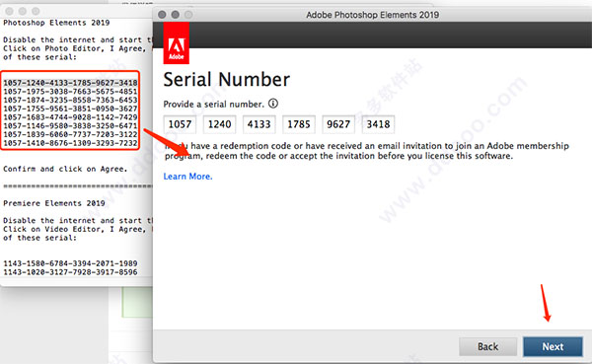The image size is (592, 364).
Task: Click the Adobe Photoshop Elements 2019 title bar
Action: tap(372, 15)
